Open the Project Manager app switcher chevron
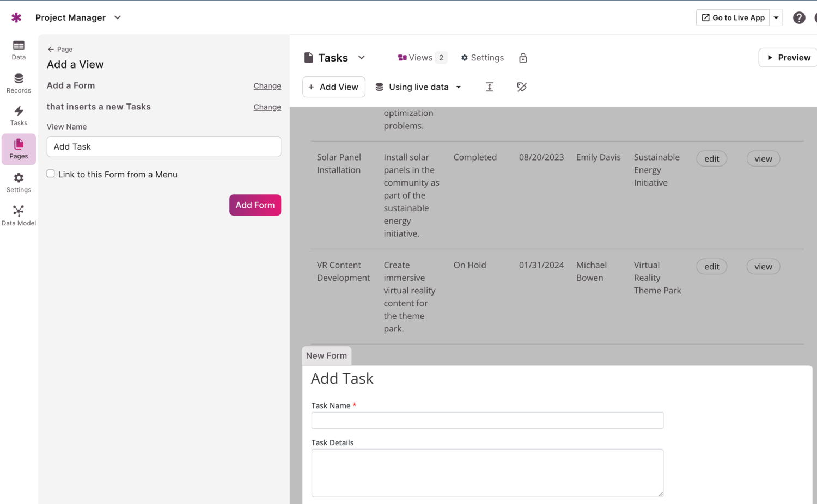817x504 pixels. point(117,17)
